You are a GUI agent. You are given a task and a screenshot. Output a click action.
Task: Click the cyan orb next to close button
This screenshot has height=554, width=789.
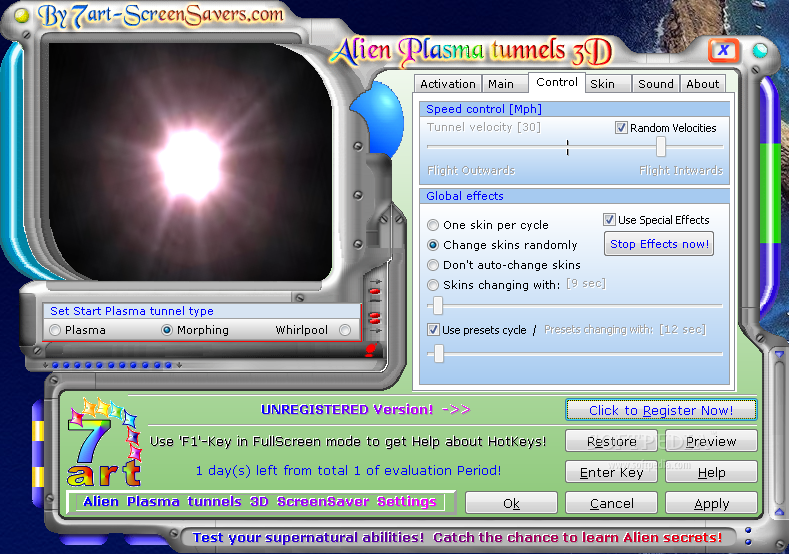(x=760, y=50)
